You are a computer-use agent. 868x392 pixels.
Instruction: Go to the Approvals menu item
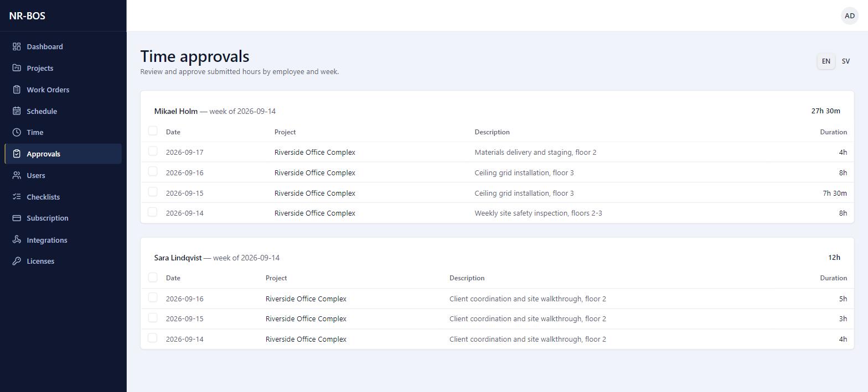pos(63,154)
